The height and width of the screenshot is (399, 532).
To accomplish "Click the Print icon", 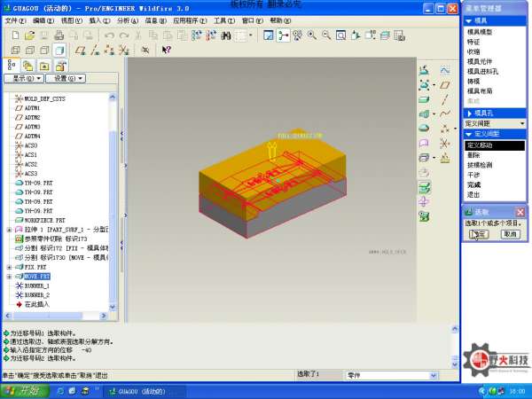I will point(59,35).
